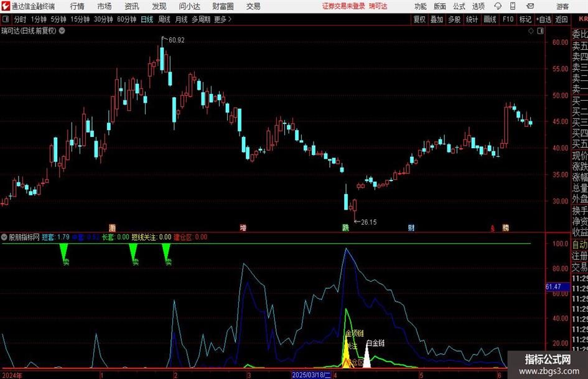Open the 功能 menu
Viewport: 588px width, 379px height.
[x=421, y=6]
